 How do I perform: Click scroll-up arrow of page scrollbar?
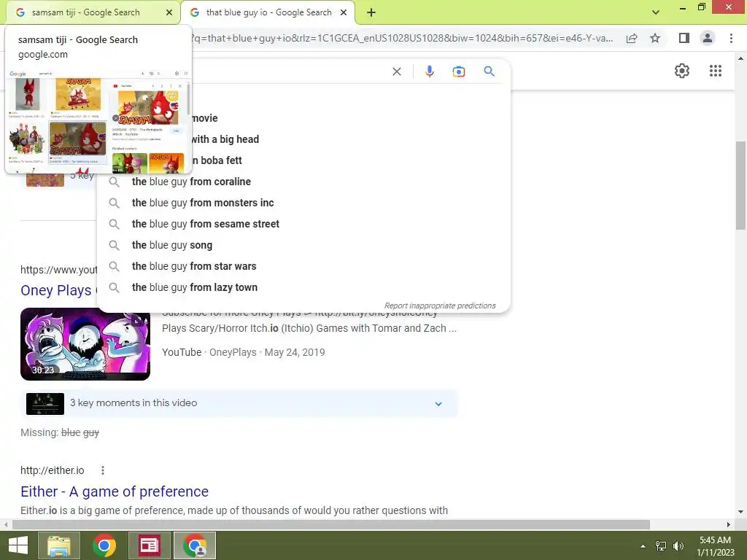point(740,58)
